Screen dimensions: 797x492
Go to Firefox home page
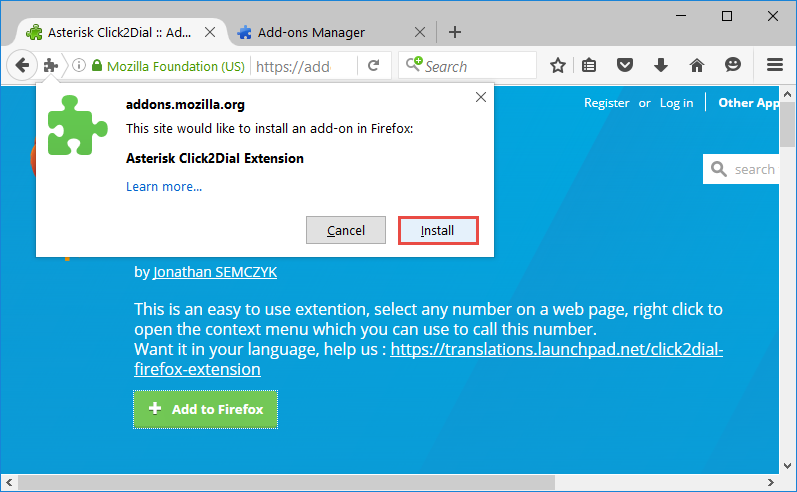(x=697, y=66)
